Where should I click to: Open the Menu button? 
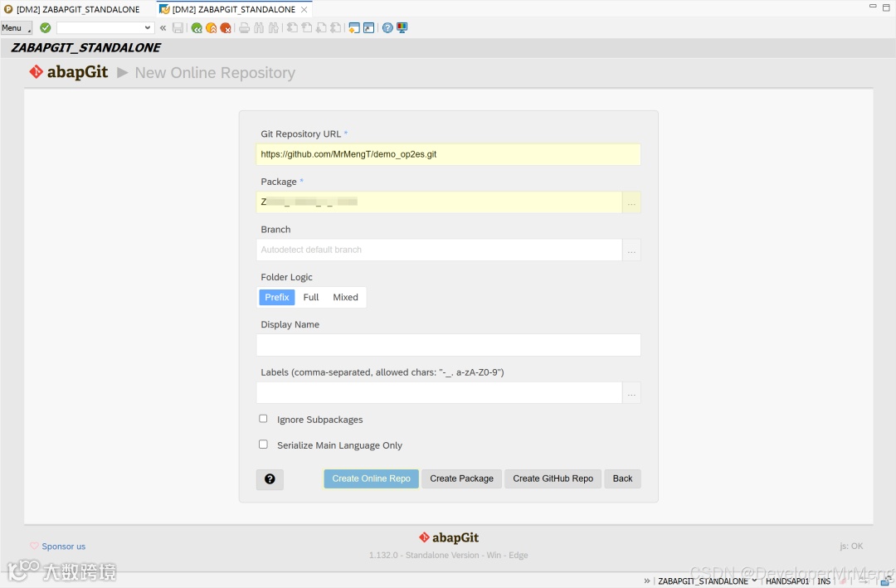pos(16,27)
